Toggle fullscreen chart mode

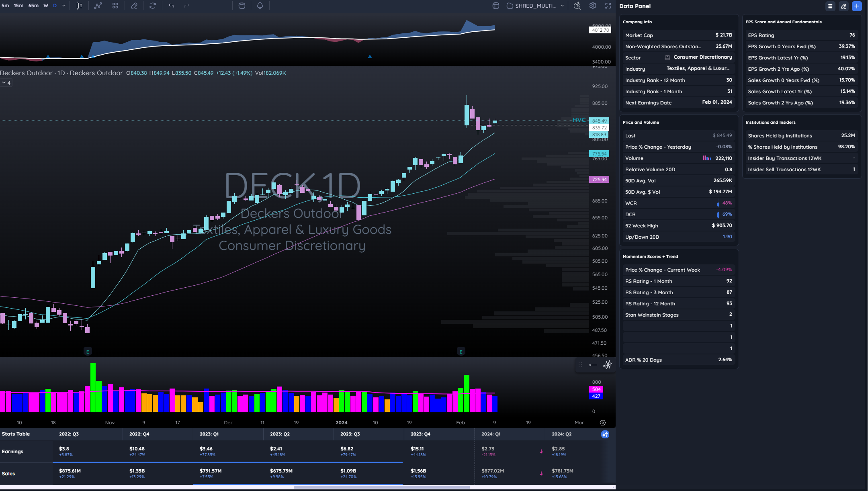608,6
